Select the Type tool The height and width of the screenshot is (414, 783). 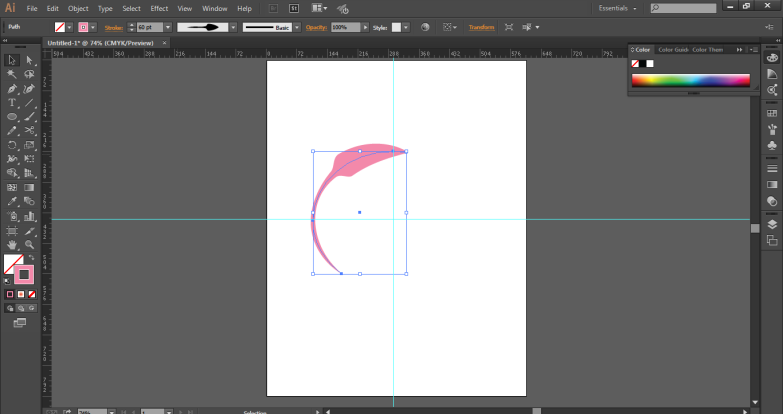tap(12, 102)
